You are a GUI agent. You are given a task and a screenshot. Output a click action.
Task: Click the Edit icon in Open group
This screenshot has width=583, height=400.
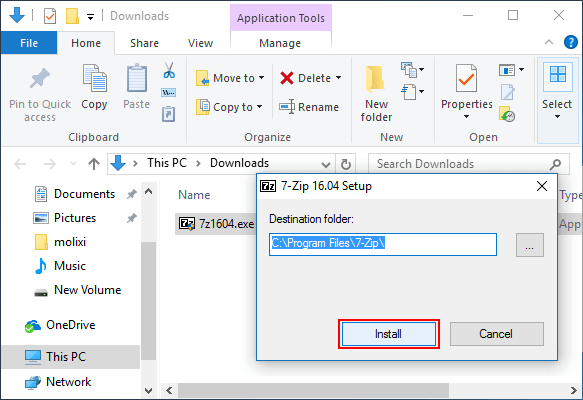pos(508,92)
